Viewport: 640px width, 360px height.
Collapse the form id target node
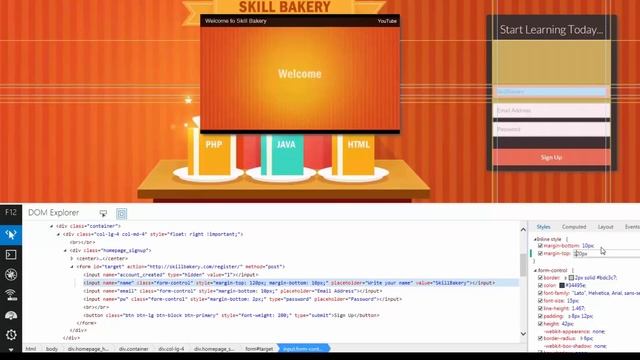(x=72, y=267)
